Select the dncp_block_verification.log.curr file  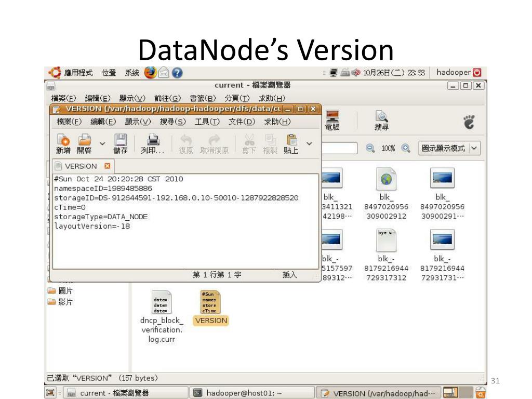[x=162, y=316]
